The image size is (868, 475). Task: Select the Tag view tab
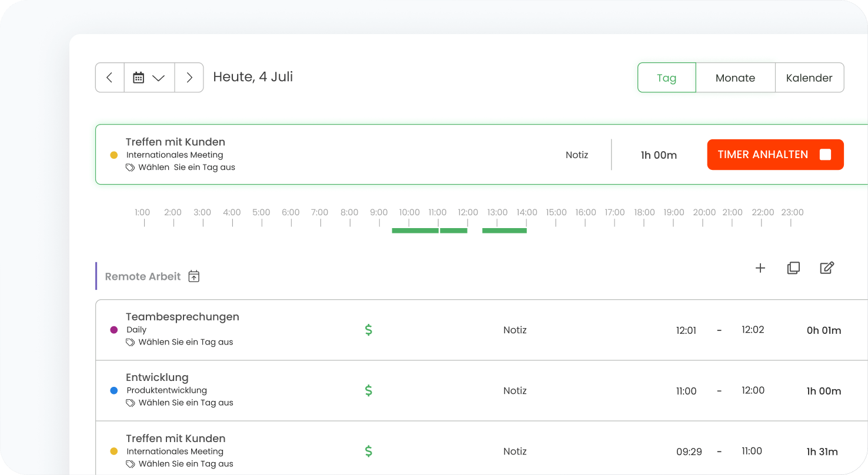[666, 78]
